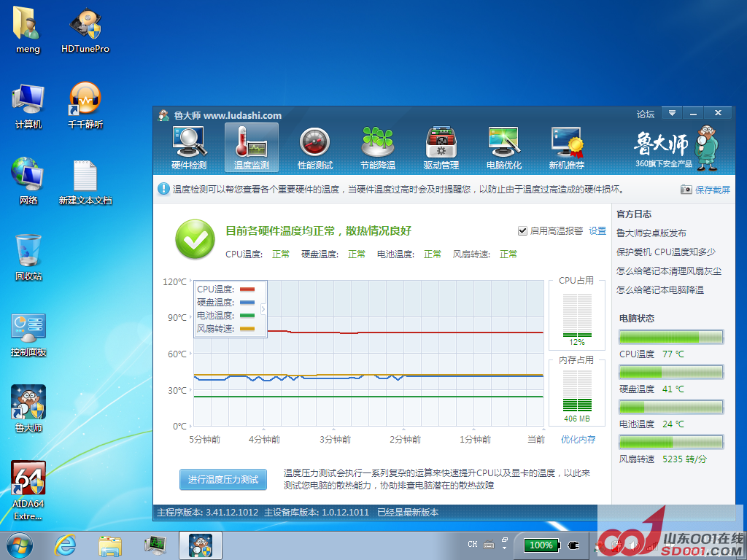This screenshot has width=747, height=560.
Task: Open 保护爱机 CPU温度知多少 link
Action: click(665, 252)
